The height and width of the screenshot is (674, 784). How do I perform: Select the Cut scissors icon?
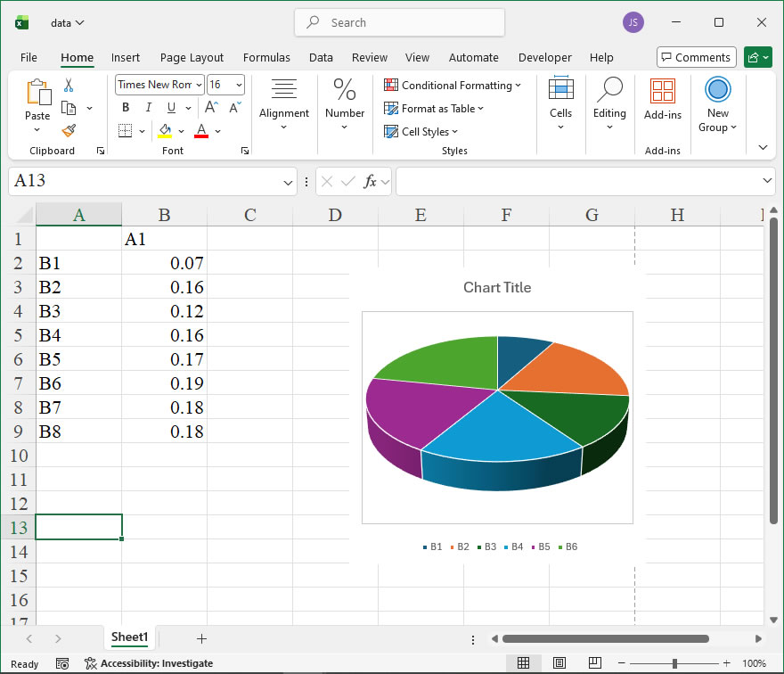(x=69, y=85)
